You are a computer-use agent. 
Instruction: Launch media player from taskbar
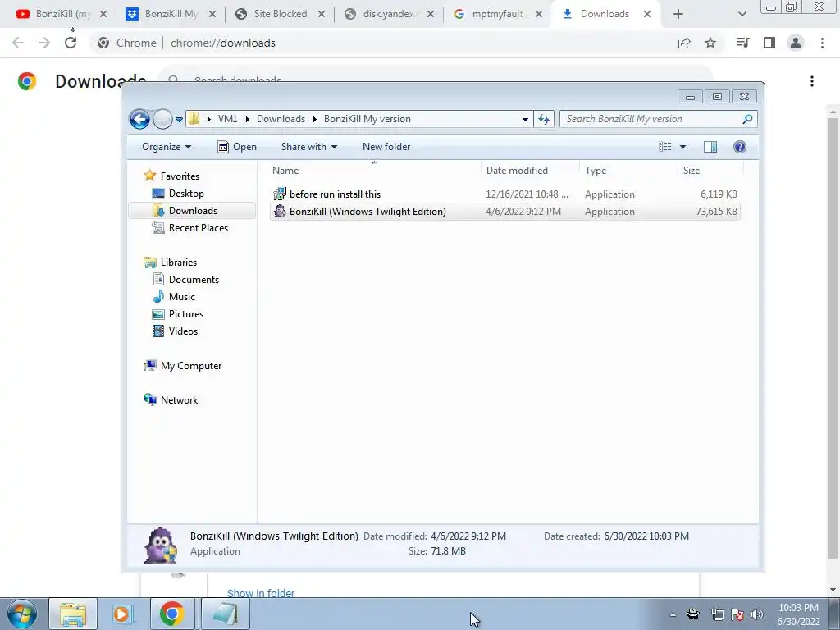coord(122,614)
